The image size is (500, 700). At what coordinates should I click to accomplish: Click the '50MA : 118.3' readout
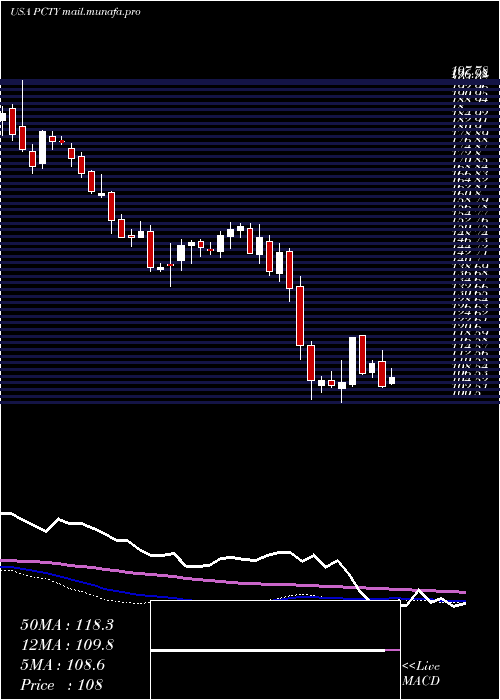(x=67, y=625)
